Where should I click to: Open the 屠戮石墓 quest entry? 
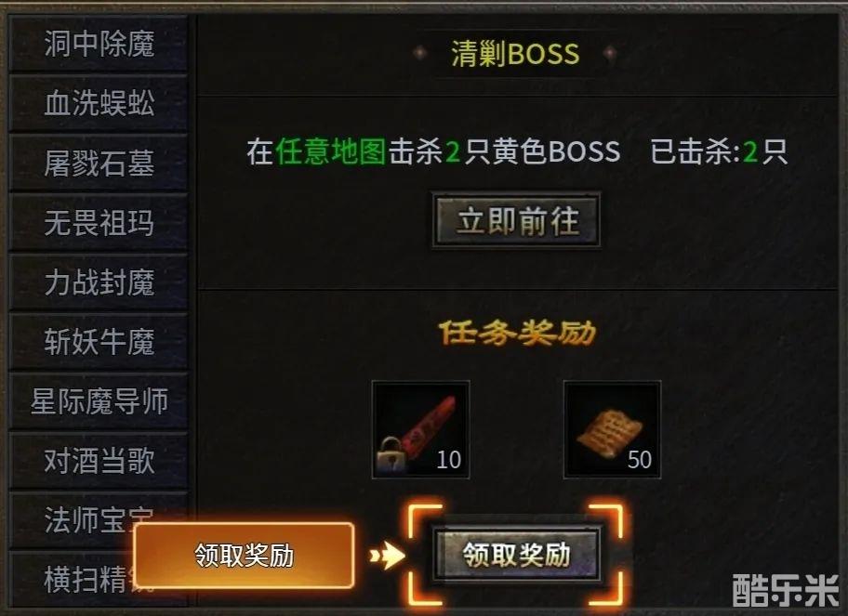[99, 163]
